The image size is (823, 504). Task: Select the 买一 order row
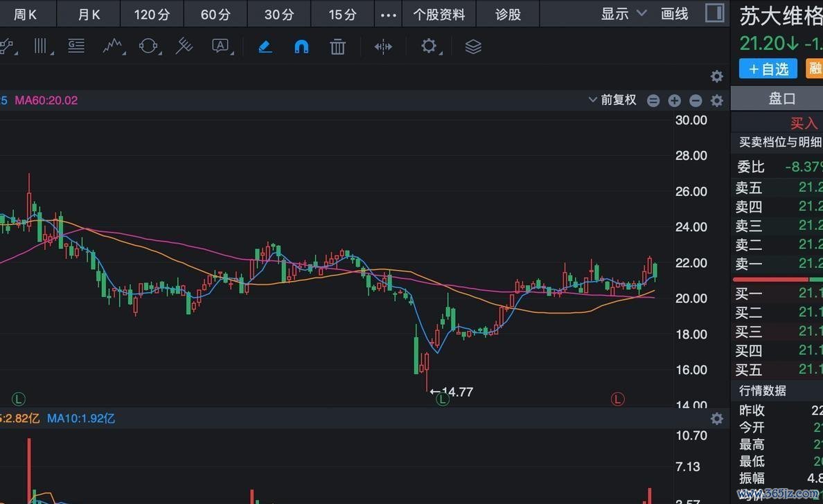coord(779,294)
